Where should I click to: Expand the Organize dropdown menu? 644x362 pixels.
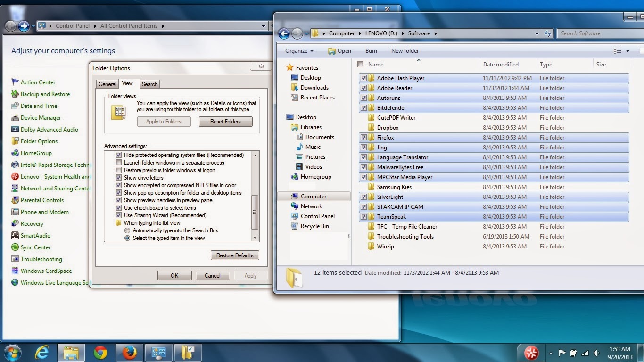click(299, 51)
